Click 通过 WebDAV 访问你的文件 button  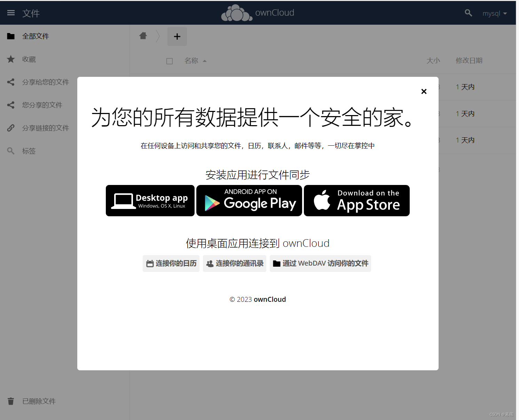[320, 264]
